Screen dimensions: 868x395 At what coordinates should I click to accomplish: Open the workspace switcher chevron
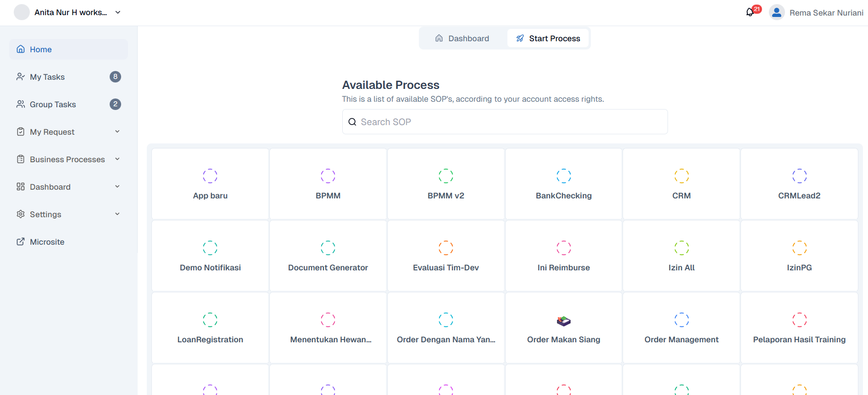pos(118,12)
